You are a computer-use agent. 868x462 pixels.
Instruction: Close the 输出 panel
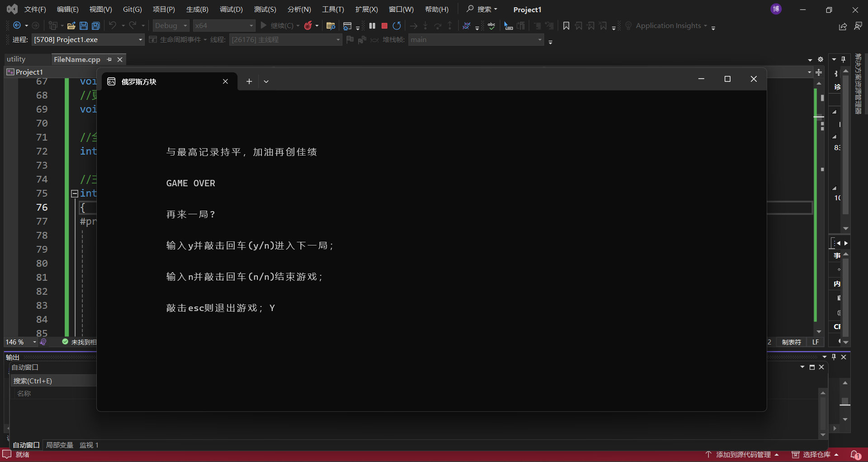[844, 357]
